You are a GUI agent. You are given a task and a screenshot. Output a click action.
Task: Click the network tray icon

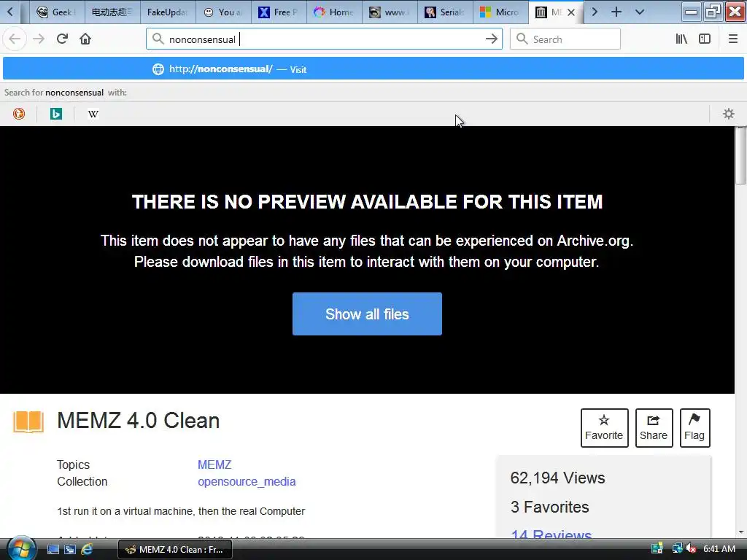[677, 548]
